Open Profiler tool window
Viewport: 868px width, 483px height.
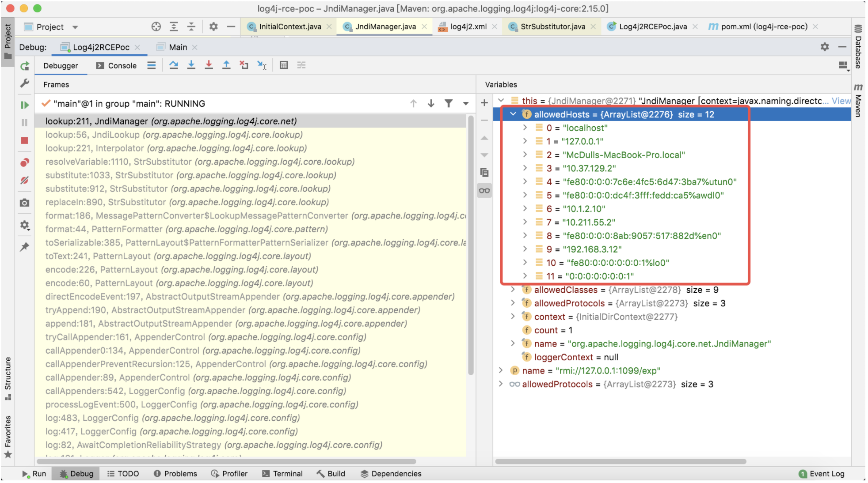pyautogui.click(x=229, y=474)
